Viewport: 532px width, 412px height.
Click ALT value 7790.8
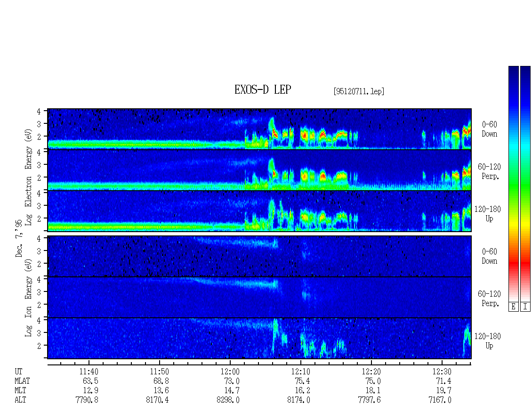tap(87, 400)
